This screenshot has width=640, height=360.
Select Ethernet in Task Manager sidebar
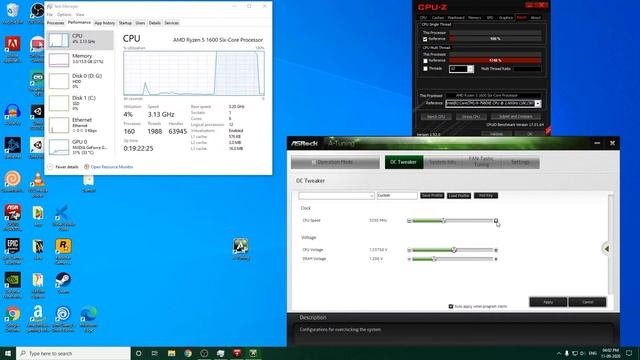[80, 125]
